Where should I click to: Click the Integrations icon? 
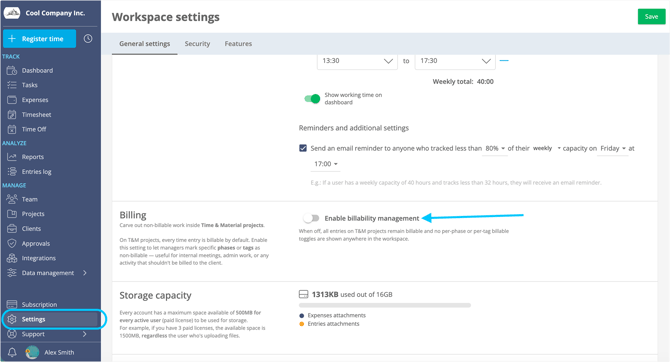click(x=12, y=258)
